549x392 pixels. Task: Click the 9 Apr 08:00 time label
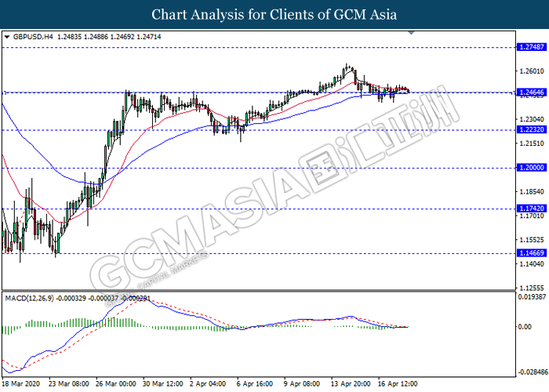(x=302, y=384)
